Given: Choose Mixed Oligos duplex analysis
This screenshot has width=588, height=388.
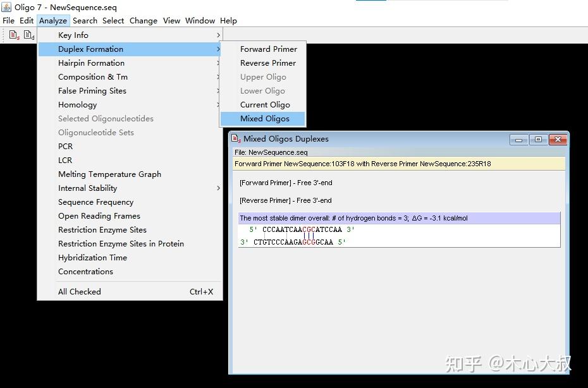Looking at the screenshot, I should pos(263,118).
